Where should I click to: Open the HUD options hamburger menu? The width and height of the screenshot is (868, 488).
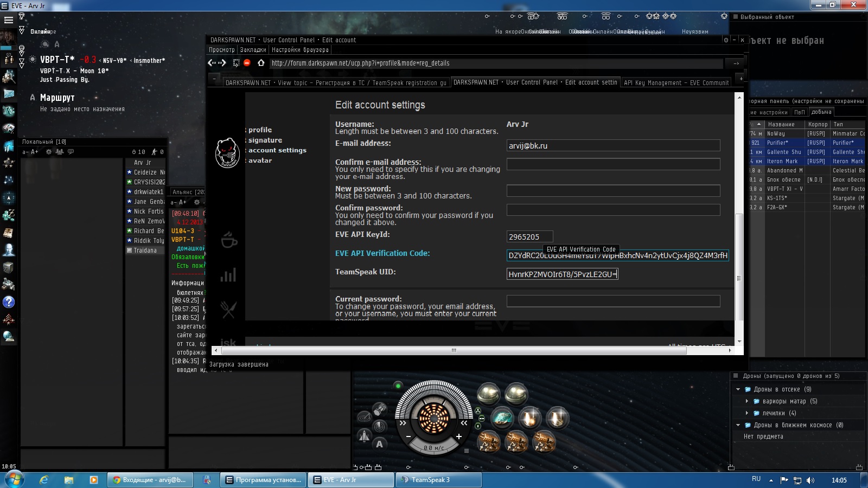[467, 451]
